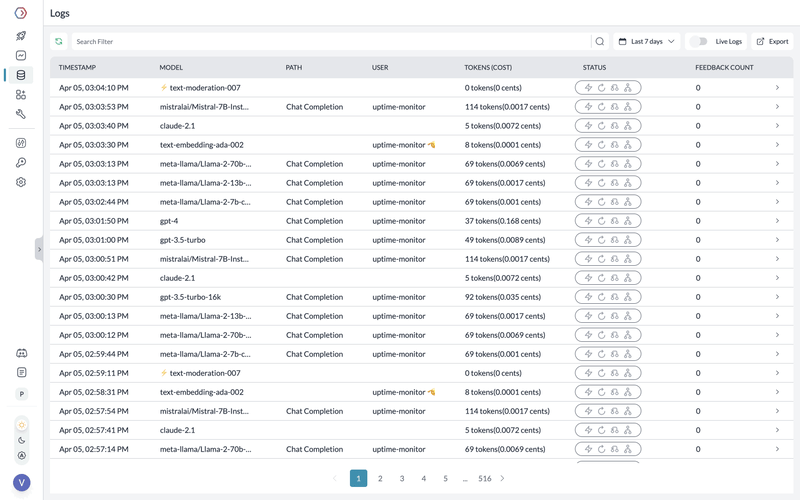Click "37 tokens(0.168 cents)" cell
This screenshot has width=800, height=500.
(x=503, y=221)
